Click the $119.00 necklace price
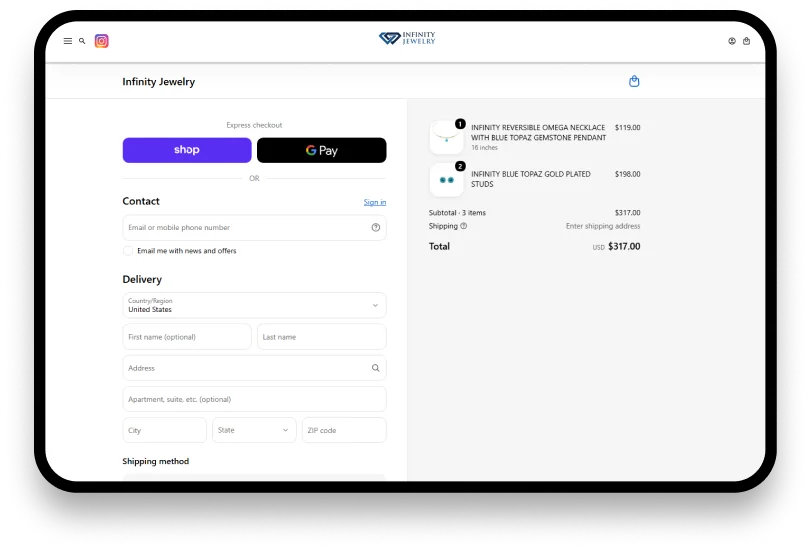The width and height of the screenshot is (811, 551). [627, 127]
